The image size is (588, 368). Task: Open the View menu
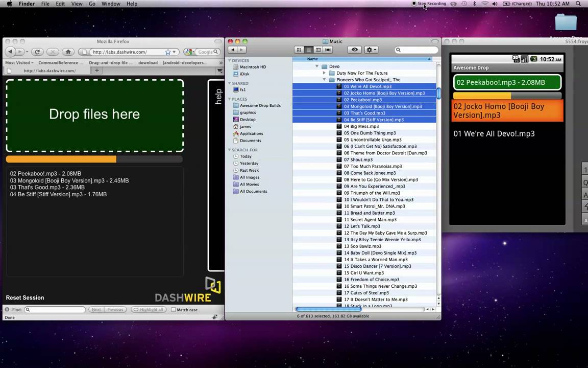[x=77, y=4]
